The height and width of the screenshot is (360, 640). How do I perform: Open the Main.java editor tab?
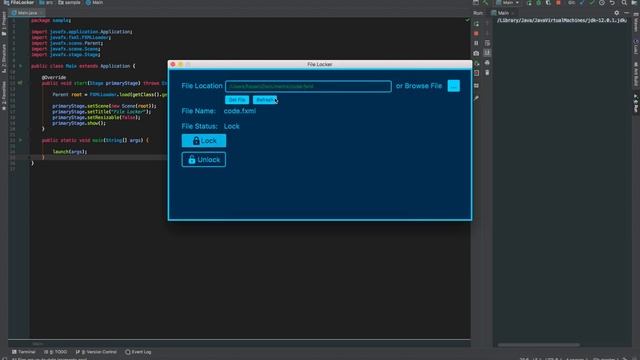pos(27,13)
